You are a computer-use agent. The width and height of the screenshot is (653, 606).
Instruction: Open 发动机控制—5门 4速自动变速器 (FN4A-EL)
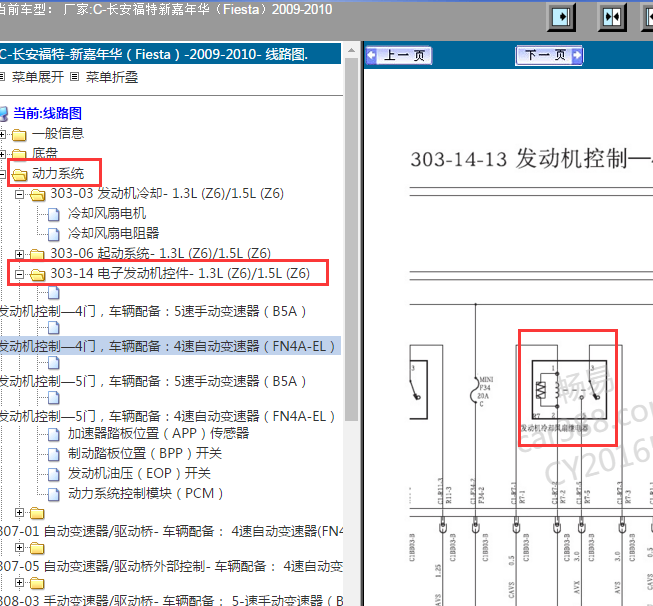pos(167,416)
